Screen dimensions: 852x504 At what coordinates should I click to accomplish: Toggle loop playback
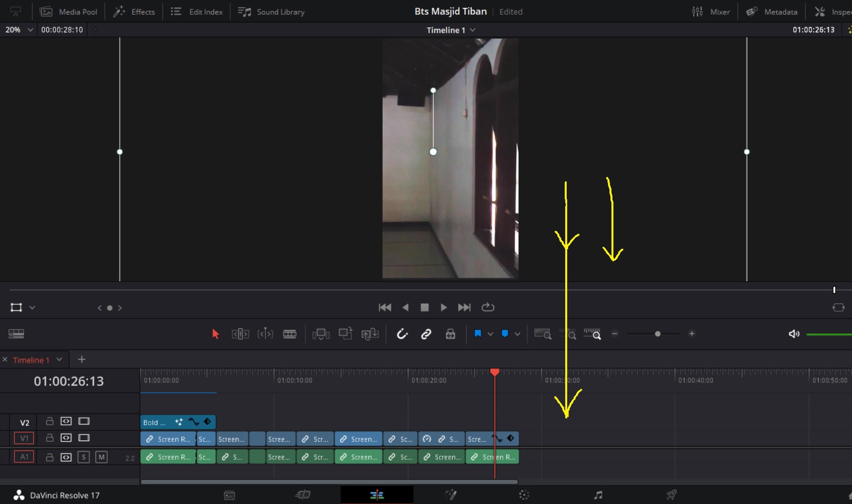pos(488,307)
